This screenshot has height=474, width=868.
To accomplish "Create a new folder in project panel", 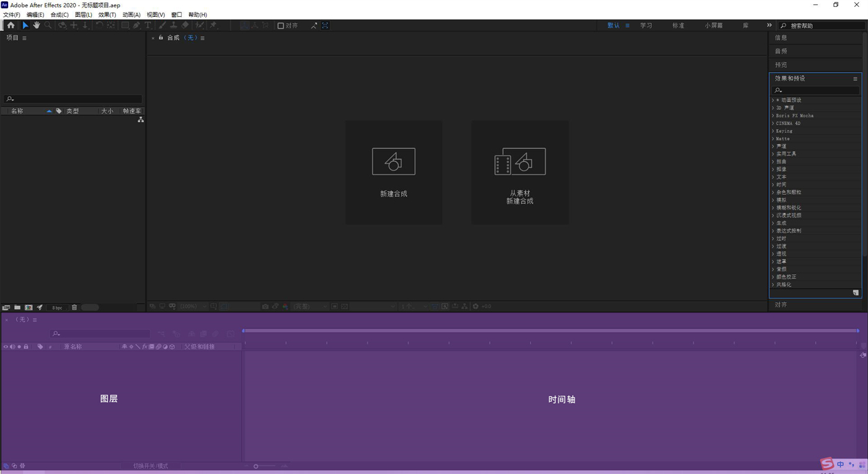I will click(17, 307).
